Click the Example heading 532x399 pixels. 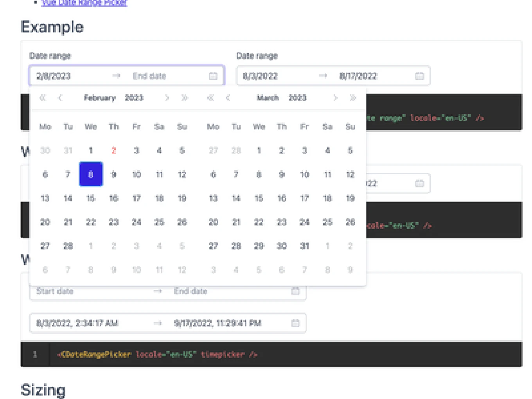tap(52, 27)
